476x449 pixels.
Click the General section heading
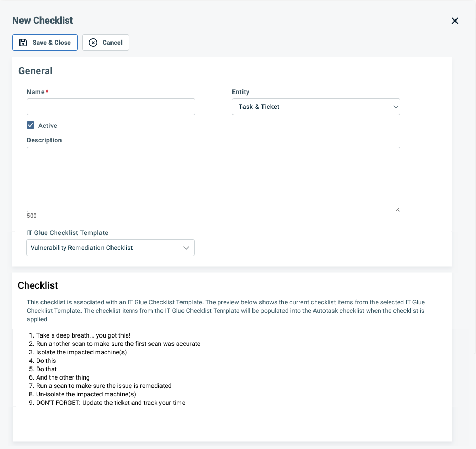35,71
